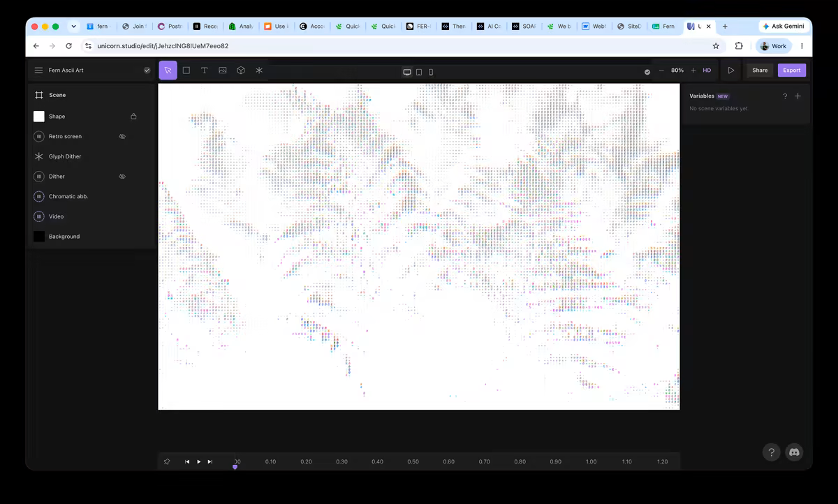Select the Shape layer
The image size is (838, 504).
pyautogui.click(x=91, y=117)
